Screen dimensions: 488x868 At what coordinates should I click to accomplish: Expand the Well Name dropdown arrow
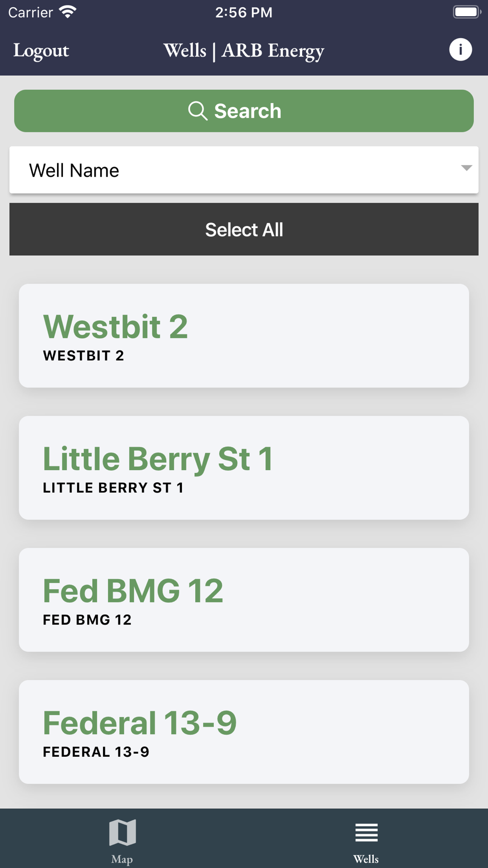[x=466, y=168]
